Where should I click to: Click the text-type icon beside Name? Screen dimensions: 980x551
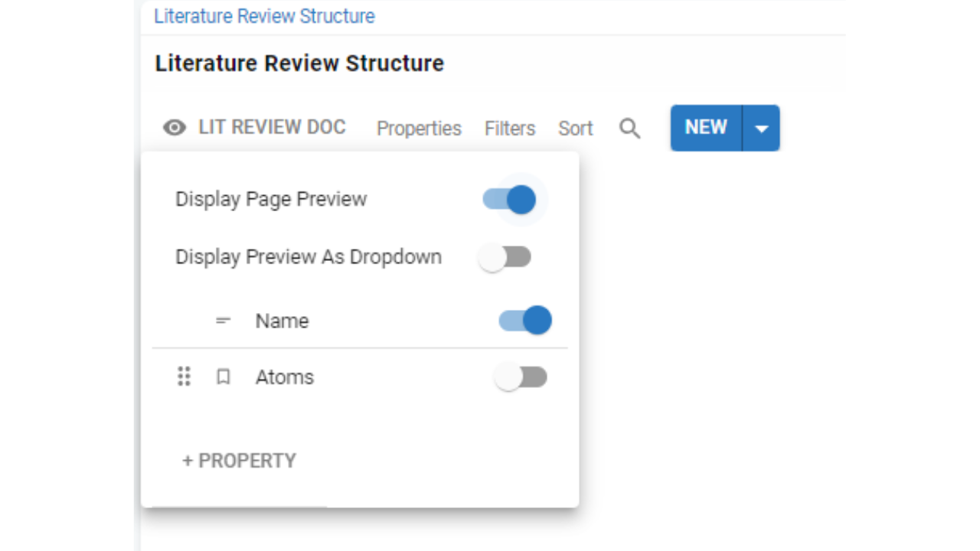pyautogui.click(x=223, y=321)
